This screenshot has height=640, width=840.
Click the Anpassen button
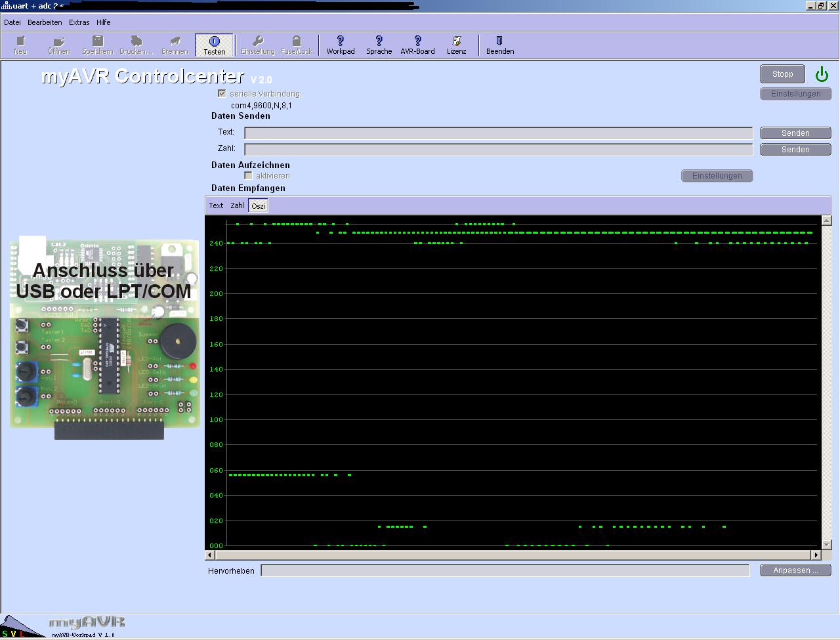click(x=795, y=570)
